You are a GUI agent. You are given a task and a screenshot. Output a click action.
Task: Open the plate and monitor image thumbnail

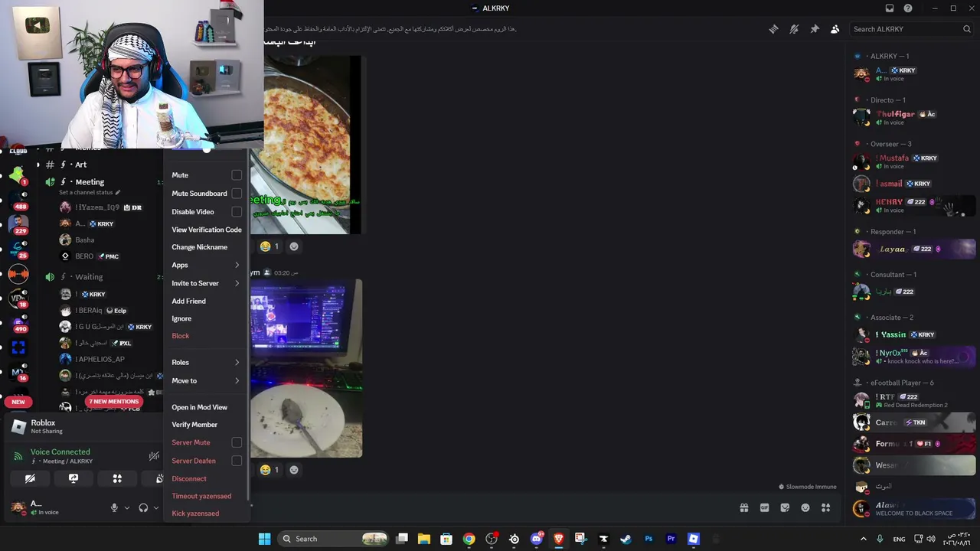coord(306,369)
